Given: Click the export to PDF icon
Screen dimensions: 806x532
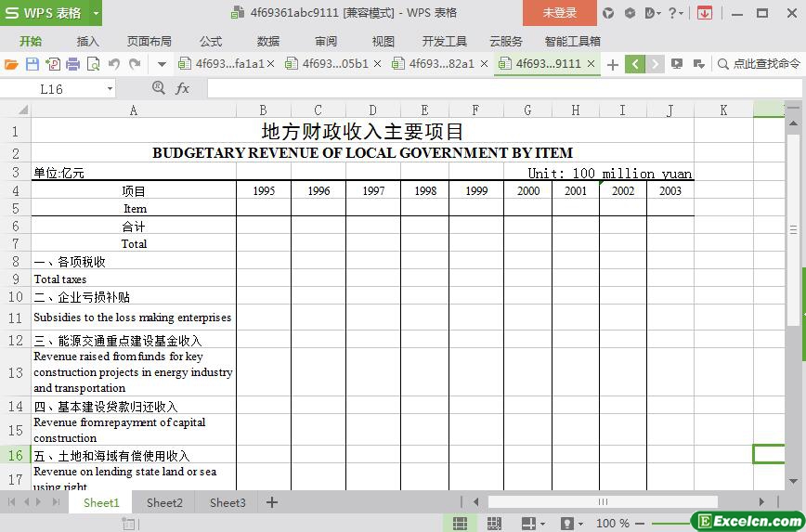Looking at the screenshot, I should click(x=52, y=64).
